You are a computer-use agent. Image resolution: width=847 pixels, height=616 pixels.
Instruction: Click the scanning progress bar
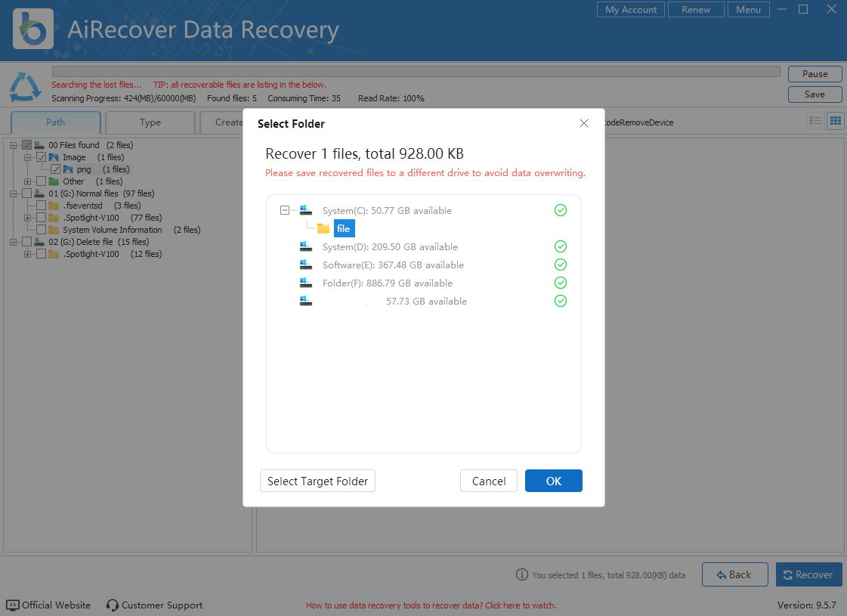[x=416, y=72]
